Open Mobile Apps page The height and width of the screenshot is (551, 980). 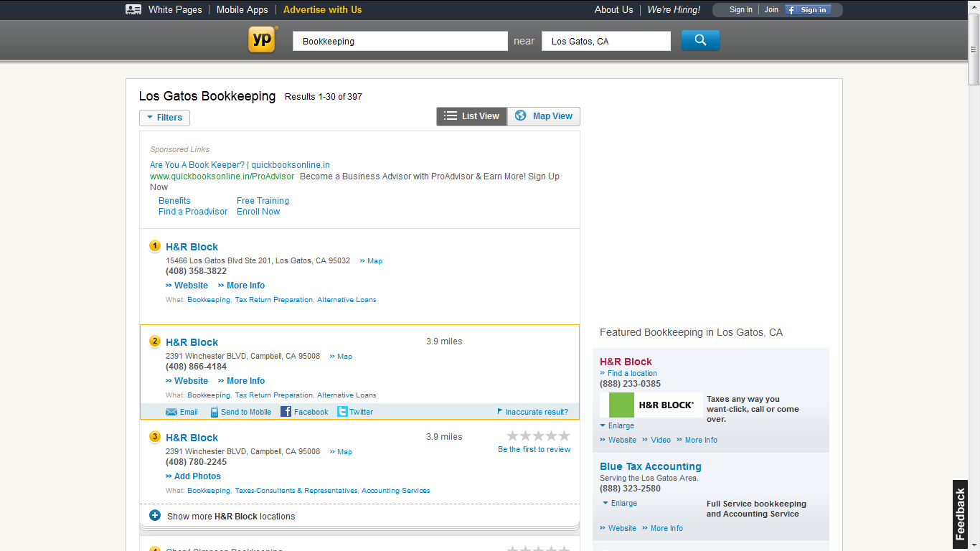[242, 10]
